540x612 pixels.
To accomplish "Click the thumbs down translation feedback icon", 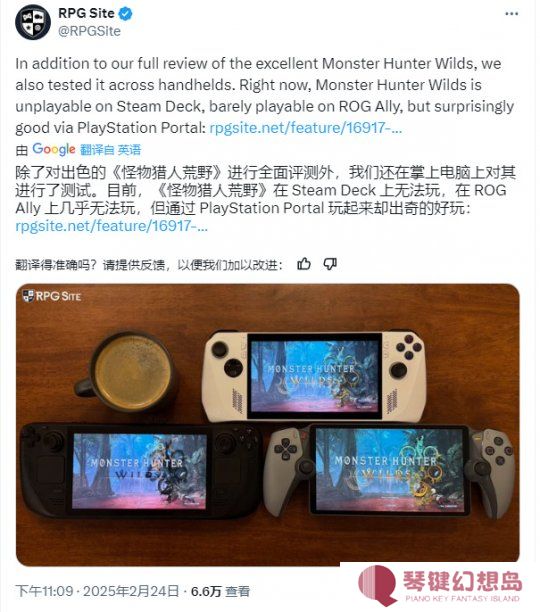I will point(330,264).
